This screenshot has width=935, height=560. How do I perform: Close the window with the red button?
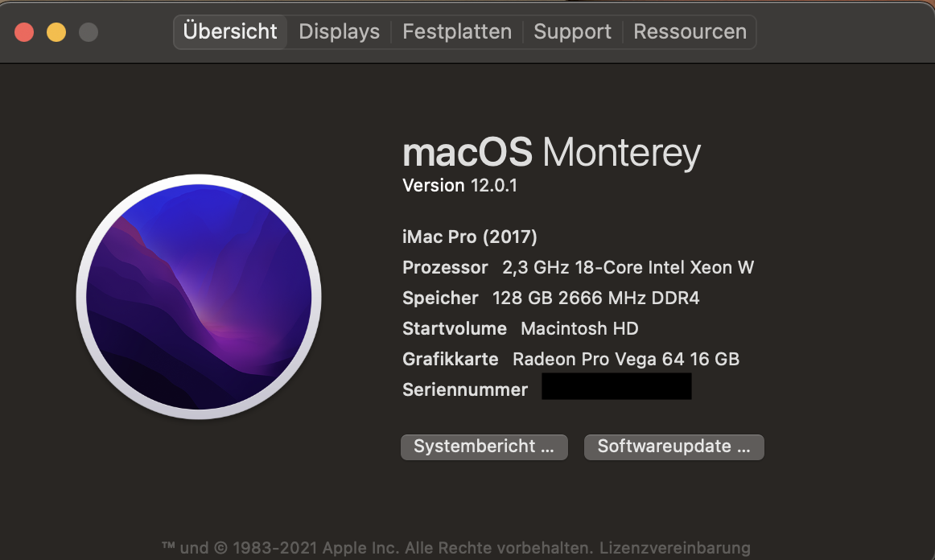(24, 32)
